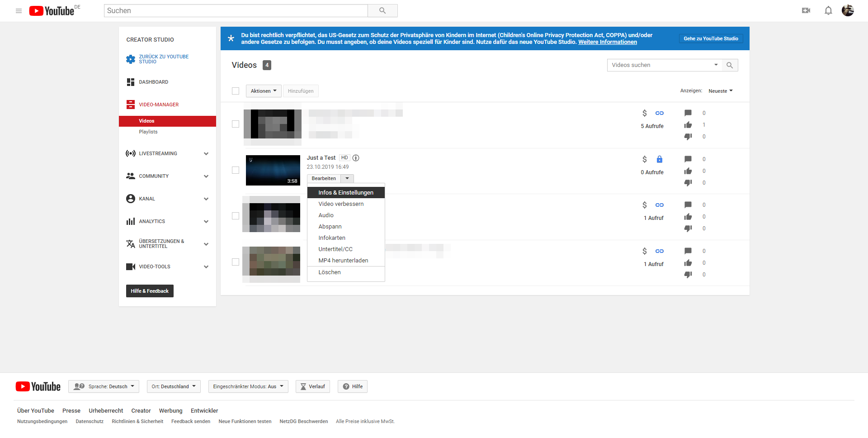Screen dimensions: 868x438
Task: Open the Weitere Informationen link
Action: point(607,42)
